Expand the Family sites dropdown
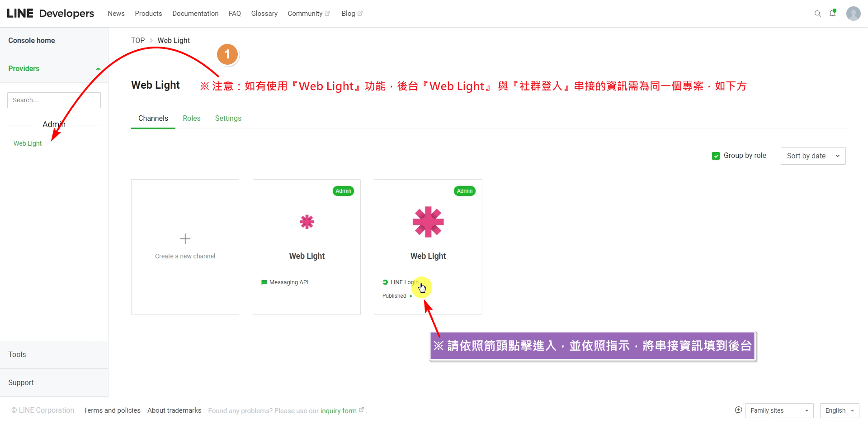 [x=778, y=410]
